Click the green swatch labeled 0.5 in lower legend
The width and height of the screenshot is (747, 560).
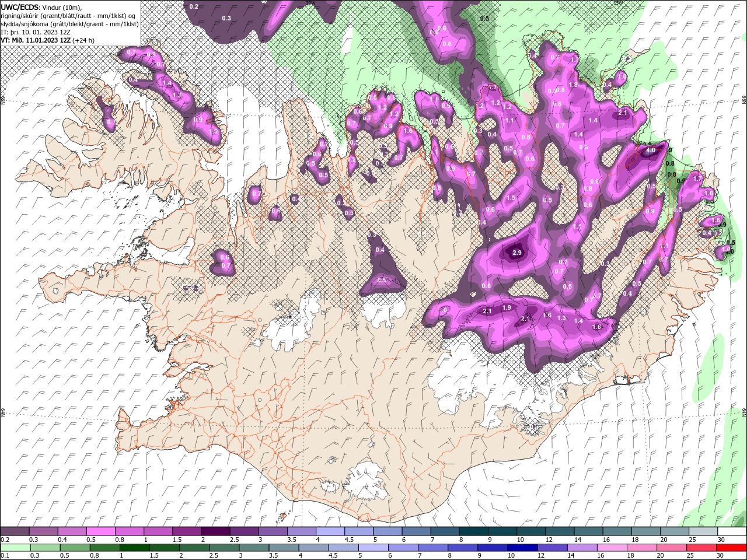point(75,548)
